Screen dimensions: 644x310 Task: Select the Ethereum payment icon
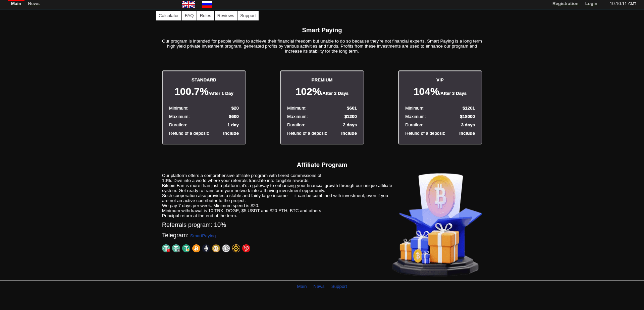pos(206,248)
